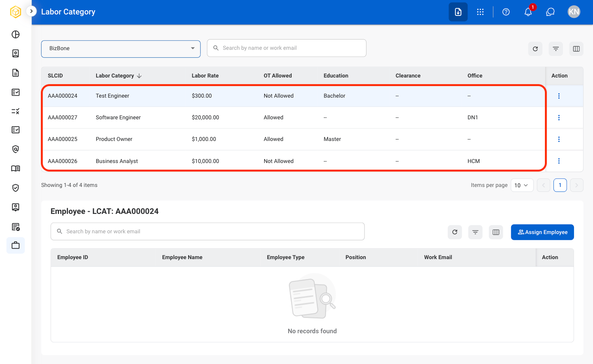The height and width of the screenshot is (364, 593).
Task: Click the Labor Rate column header
Action: click(205, 76)
